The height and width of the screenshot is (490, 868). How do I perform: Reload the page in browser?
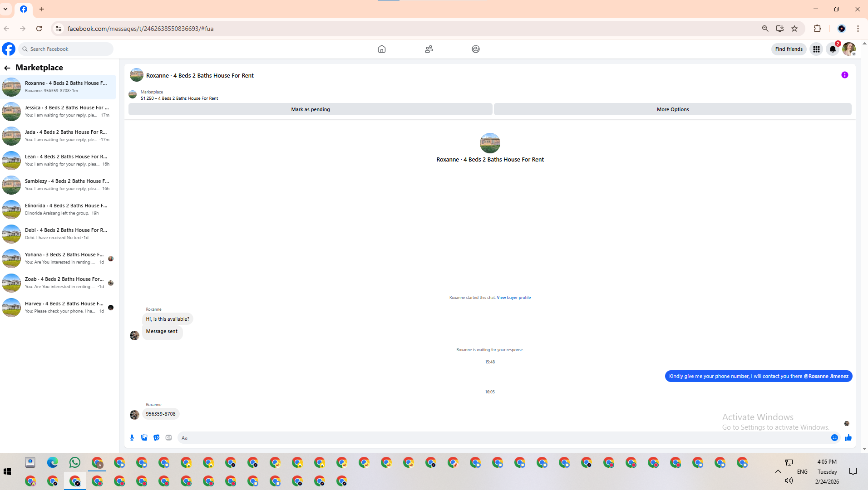[x=39, y=29]
